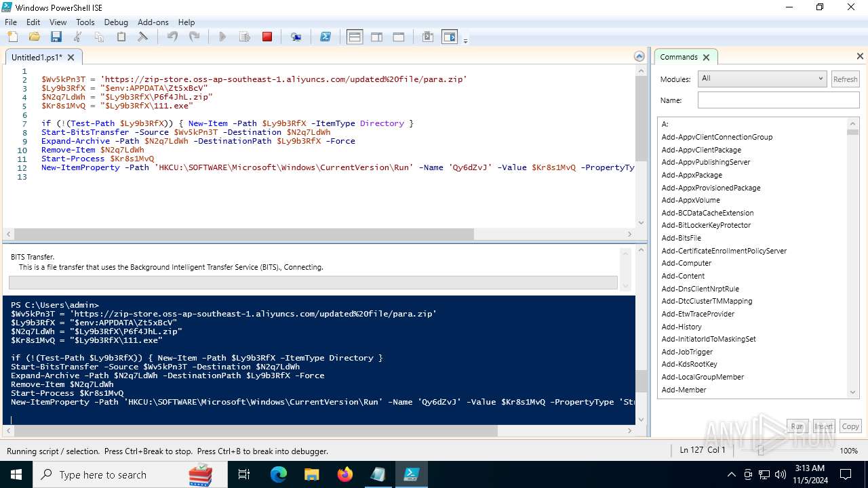The width and height of the screenshot is (868, 488).
Task: Paste from clipboard using the toolbar icon
Action: click(121, 37)
